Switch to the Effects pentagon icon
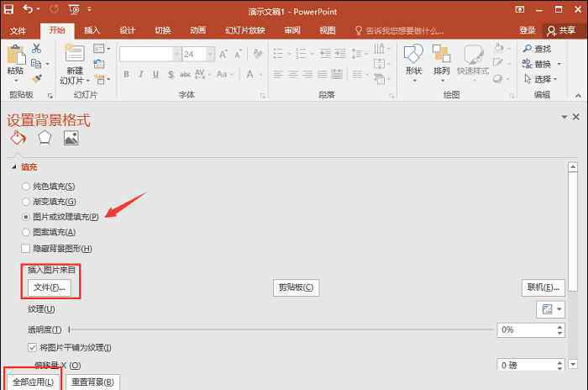The width and height of the screenshot is (588, 390). click(44, 138)
